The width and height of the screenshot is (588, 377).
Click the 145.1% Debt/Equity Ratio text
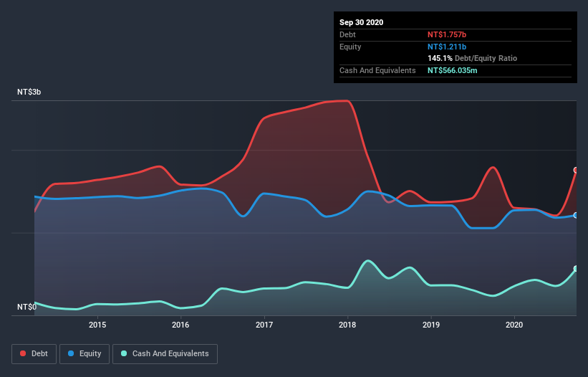473,58
